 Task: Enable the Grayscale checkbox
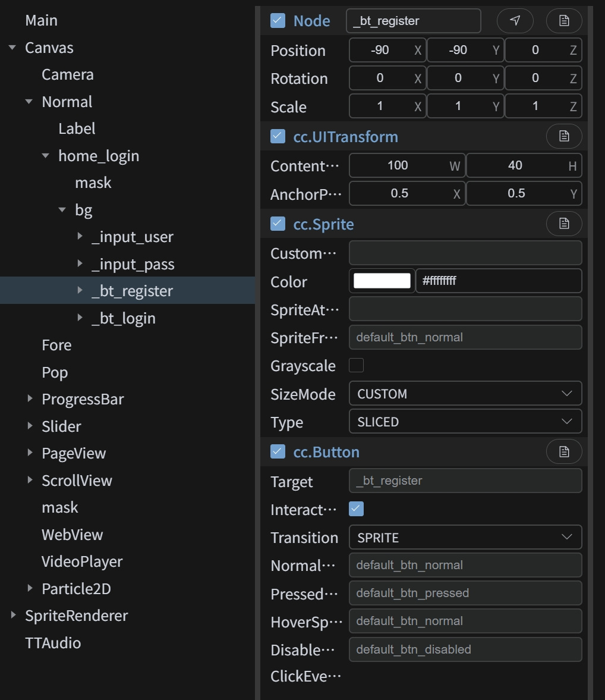[x=357, y=365]
